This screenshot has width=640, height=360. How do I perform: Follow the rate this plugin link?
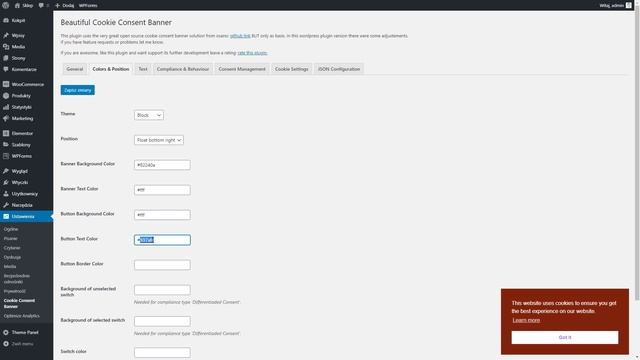(252, 53)
